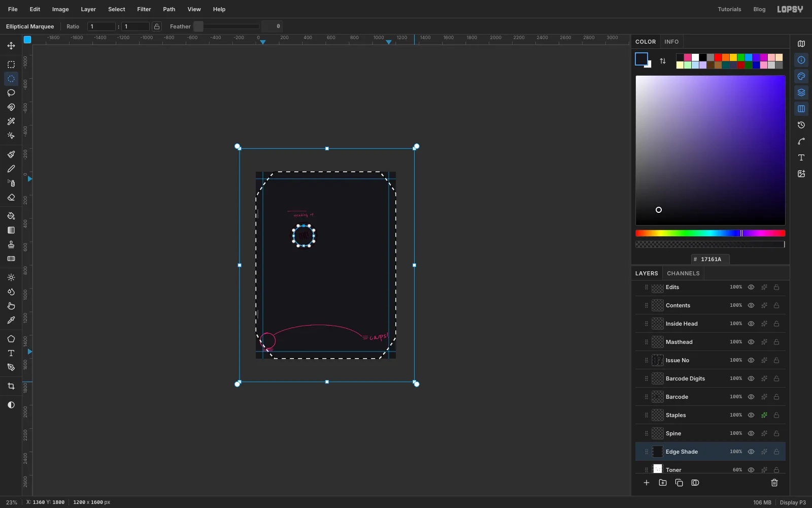
Task: Select the Gradient tool
Action: [11, 230]
